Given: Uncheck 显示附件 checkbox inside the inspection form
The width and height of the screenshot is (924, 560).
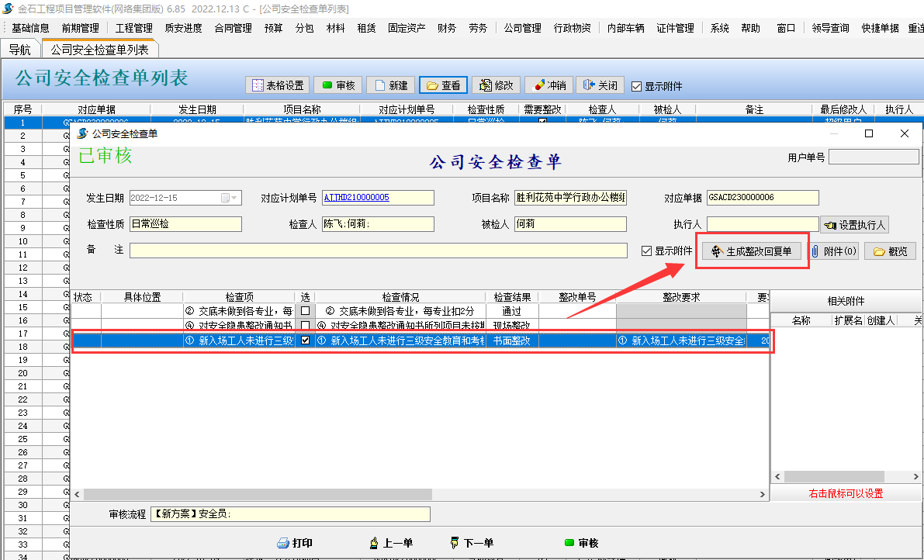Looking at the screenshot, I should [646, 251].
